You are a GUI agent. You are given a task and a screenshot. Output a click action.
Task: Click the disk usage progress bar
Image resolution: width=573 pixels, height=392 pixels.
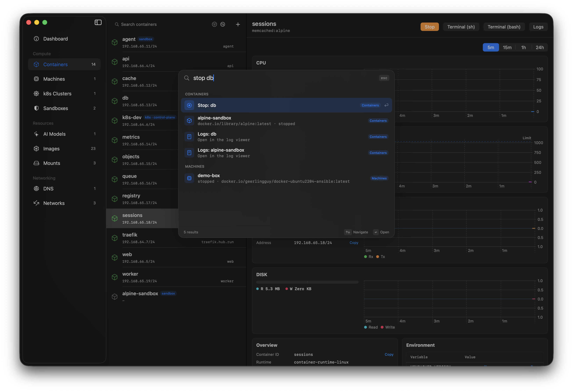coord(307,282)
